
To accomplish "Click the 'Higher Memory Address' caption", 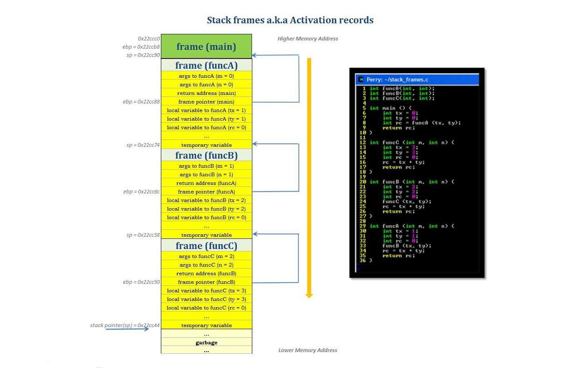I will coord(308,39).
